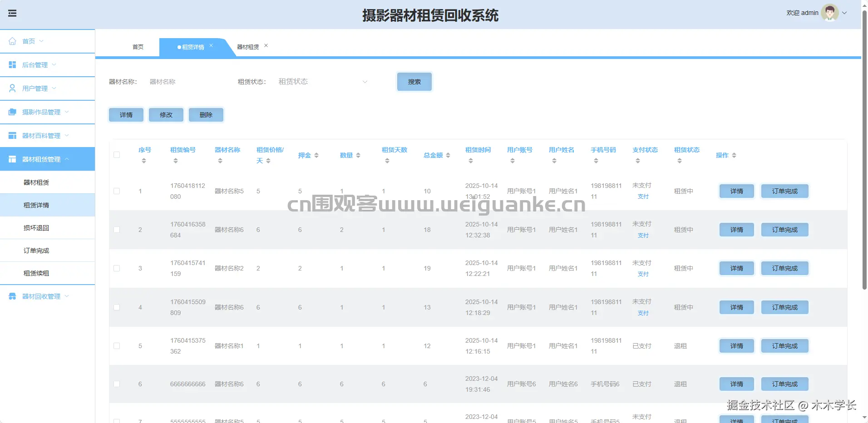Check the row 1760415509809 checkbox
Screen dimensions: 868x423
tap(117, 307)
